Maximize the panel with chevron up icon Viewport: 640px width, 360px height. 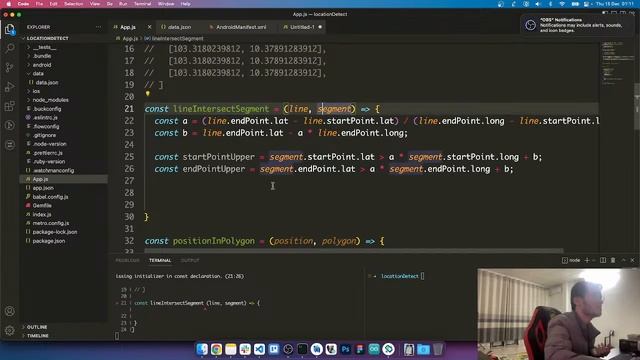(623, 260)
